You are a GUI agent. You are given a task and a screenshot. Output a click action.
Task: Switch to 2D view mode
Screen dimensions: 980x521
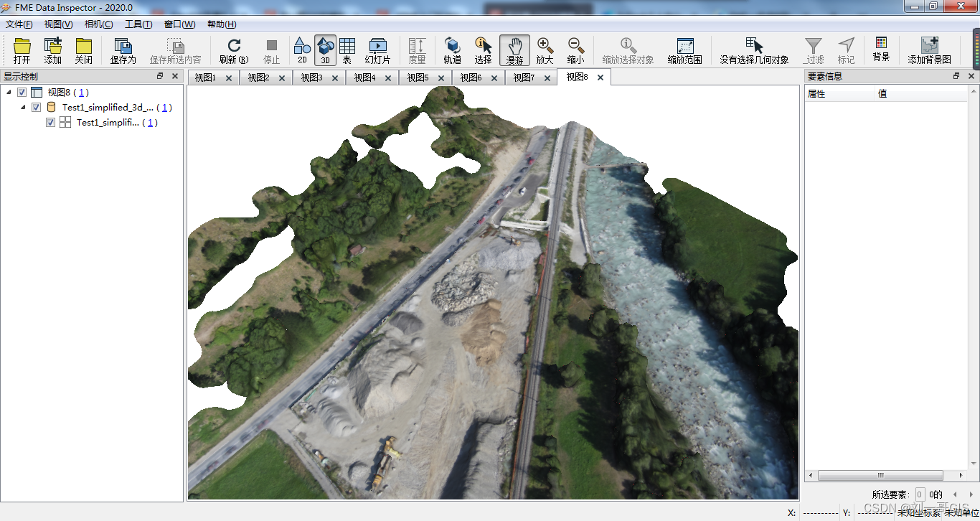(x=302, y=51)
